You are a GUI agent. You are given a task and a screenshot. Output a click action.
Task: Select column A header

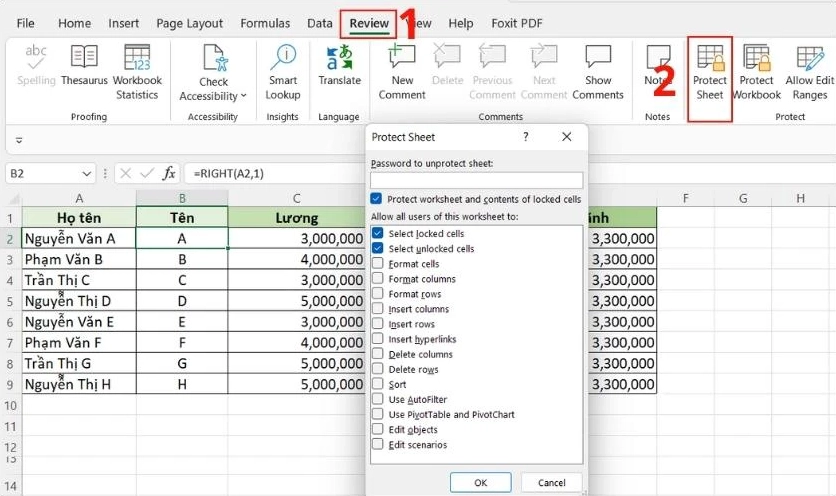click(x=79, y=198)
